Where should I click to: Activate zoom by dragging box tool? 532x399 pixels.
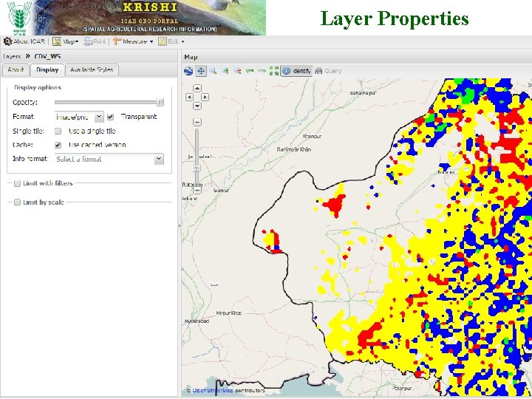click(x=213, y=71)
